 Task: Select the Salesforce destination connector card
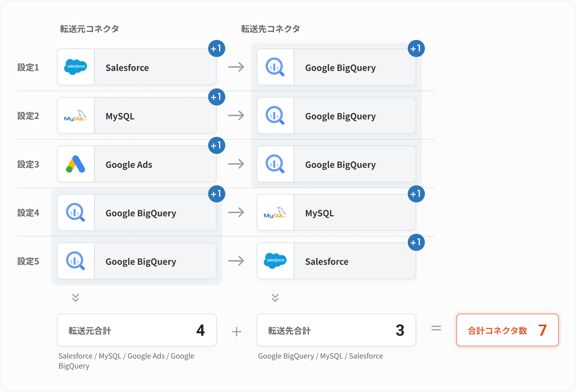tap(336, 261)
